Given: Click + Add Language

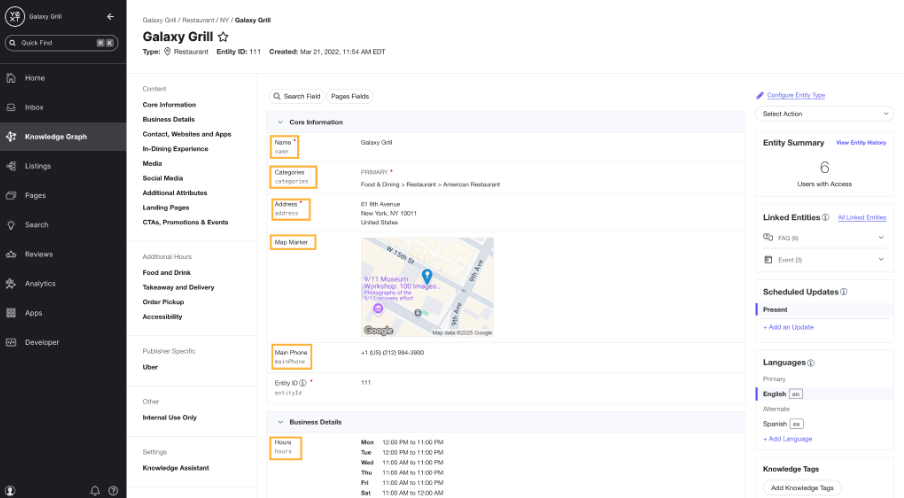Looking at the screenshot, I should [787, 439].
